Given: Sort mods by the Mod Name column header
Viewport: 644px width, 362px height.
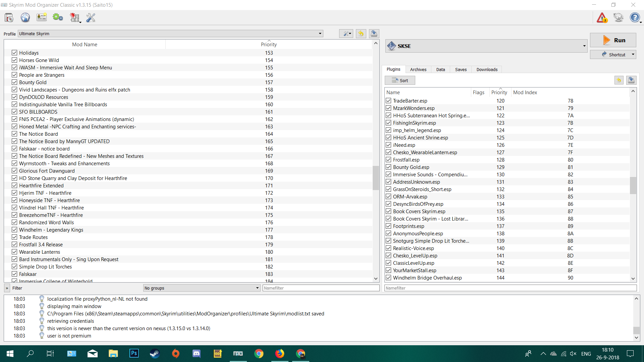Looking at the screenshot, I should [85, 44].
